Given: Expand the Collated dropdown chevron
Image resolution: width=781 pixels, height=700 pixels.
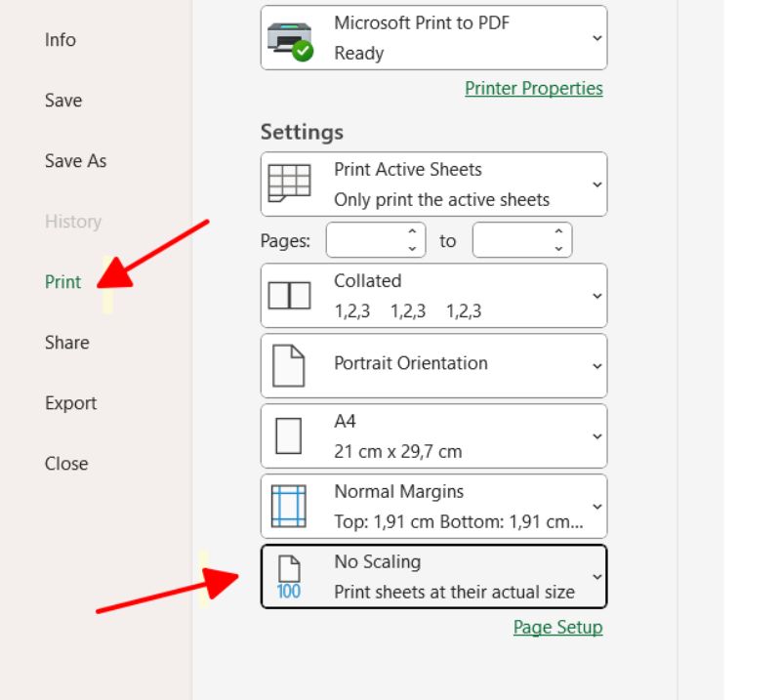Looking at the screenshot, I should point(596,295).
